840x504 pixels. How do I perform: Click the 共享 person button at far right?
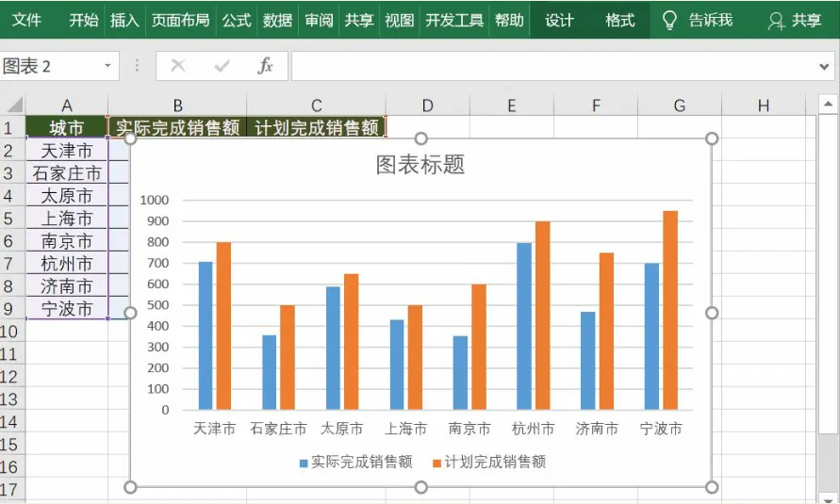click(794, 20)
